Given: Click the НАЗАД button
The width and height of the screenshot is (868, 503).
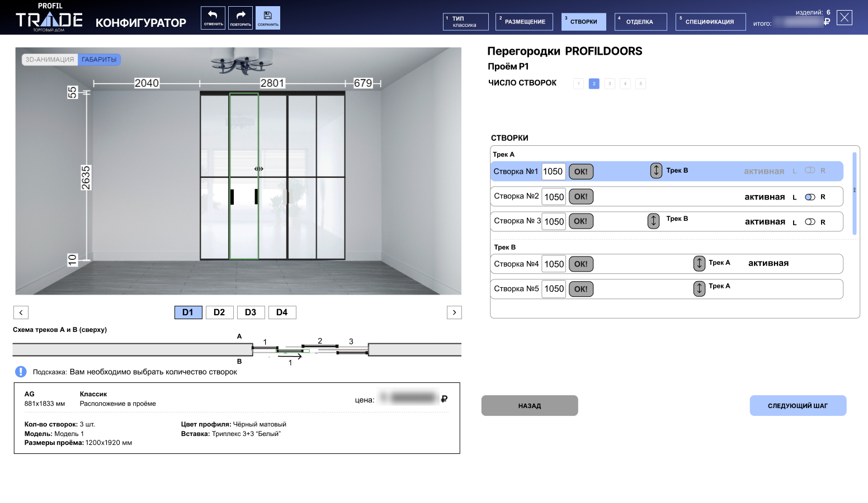Looking at the screenshot, I should pyautogui.click(x=530, y=406).
